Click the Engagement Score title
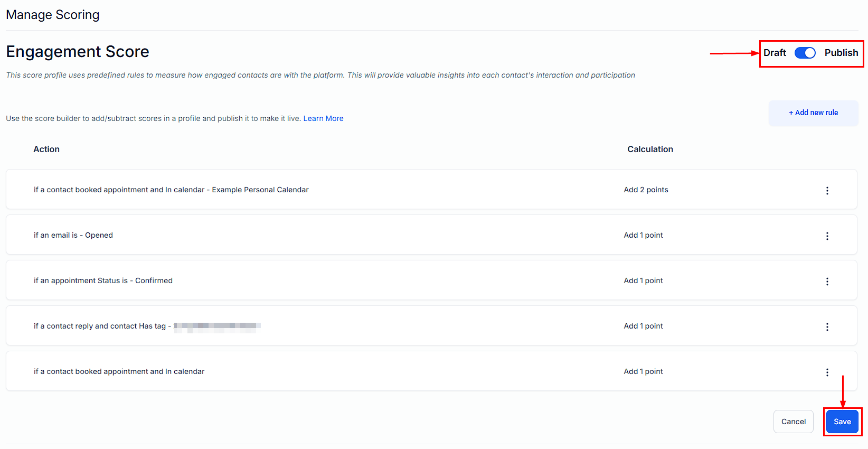The width and height of the screenshot is (868, 449). (78, 52)
